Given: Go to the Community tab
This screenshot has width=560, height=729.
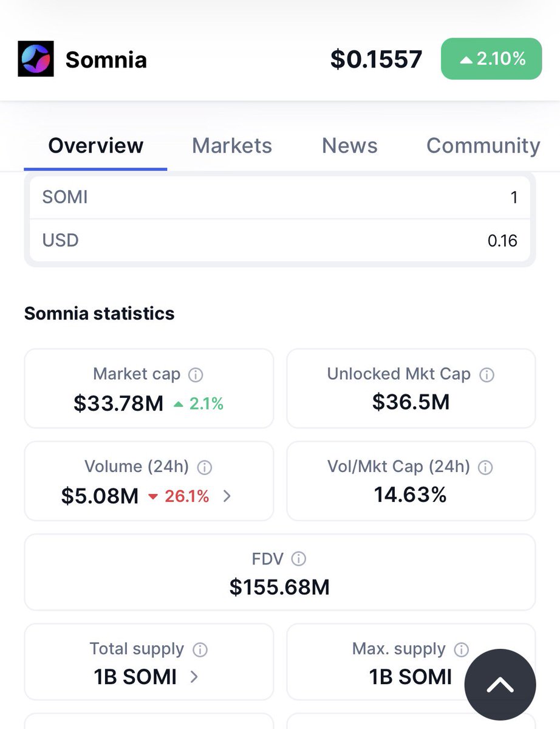Looking at the screenshot, I should click(483, 146).
